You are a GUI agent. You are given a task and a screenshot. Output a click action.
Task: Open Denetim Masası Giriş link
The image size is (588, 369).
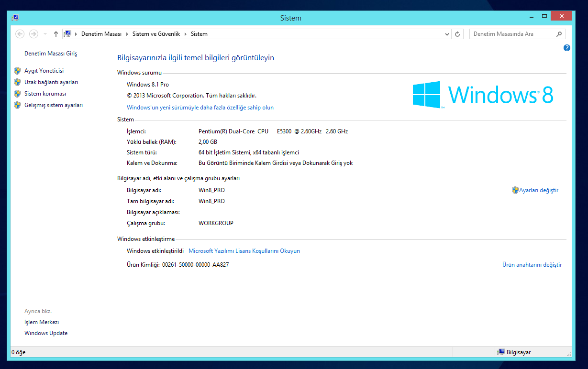click(51, 54)
